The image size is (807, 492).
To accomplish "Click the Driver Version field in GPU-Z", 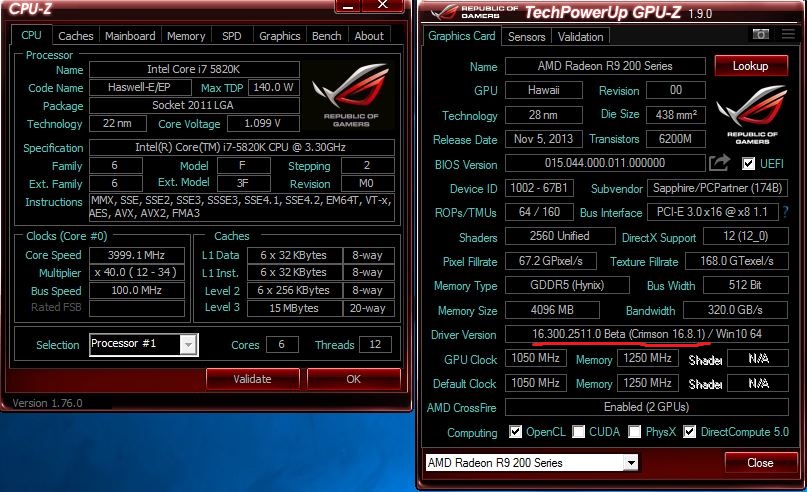I will (x=646, y=334).
